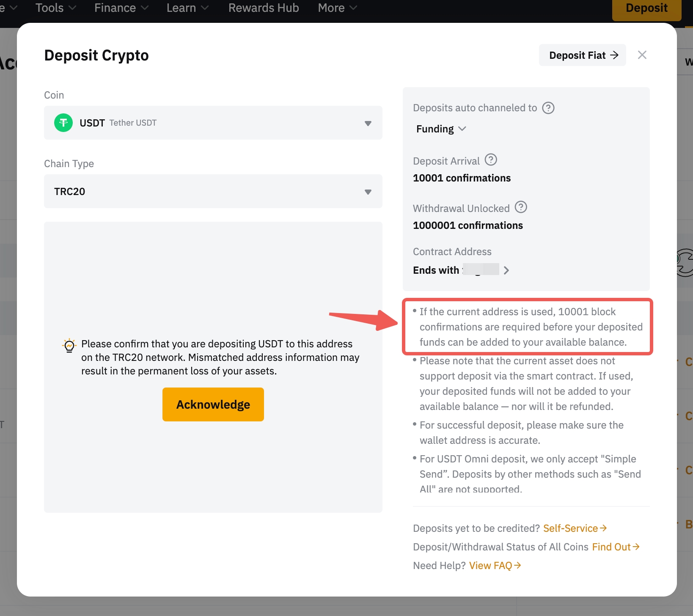Viewport: 693px width, 616px height.
Task: Click the lightbulb tip icon
Action: pyautogui.click(x=69, y=345)
